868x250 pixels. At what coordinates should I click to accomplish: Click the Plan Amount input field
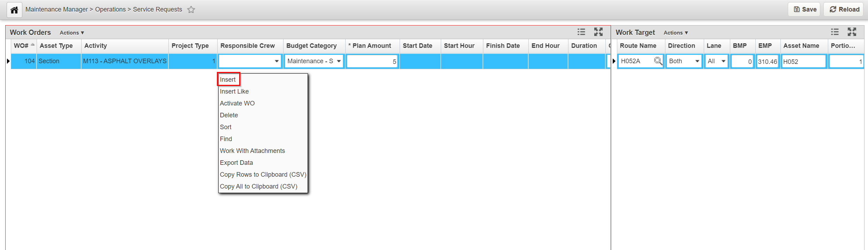[372, 61]
